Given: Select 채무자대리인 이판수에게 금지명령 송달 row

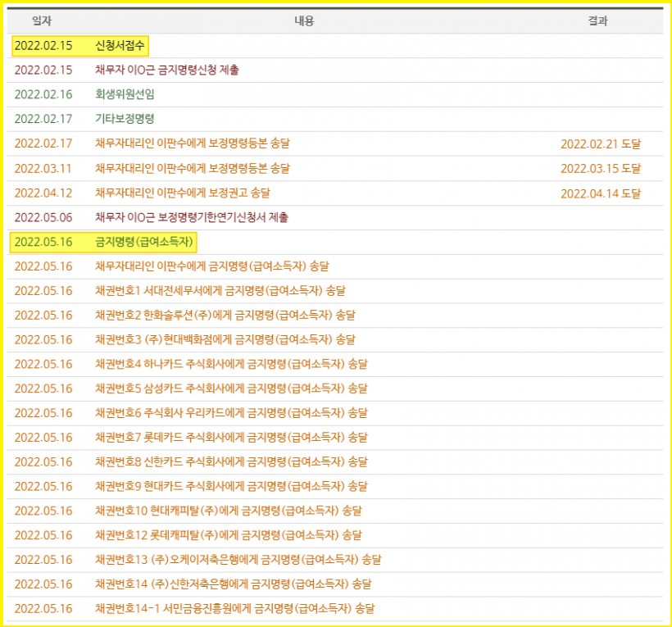Looking at the screenshot, I should (x=335, y=266).
